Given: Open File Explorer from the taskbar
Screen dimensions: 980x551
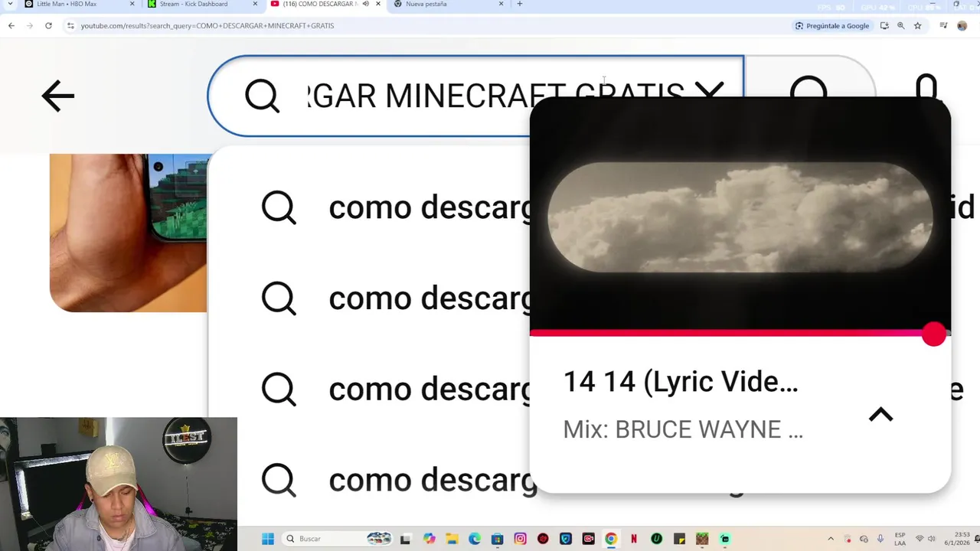Looking at the screenshot, I should [452, 539].
